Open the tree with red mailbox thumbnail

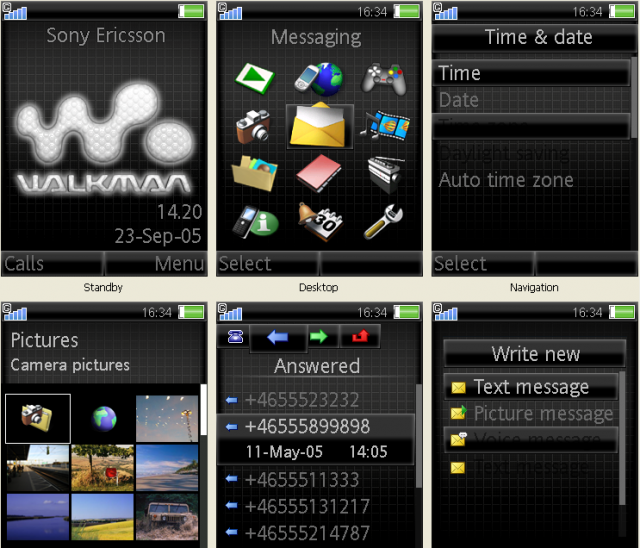tap(102, 468)
